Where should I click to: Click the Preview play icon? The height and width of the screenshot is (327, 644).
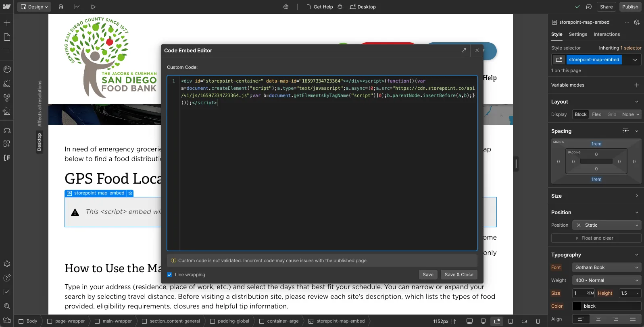pyautogui.click(x=93, y=7)
